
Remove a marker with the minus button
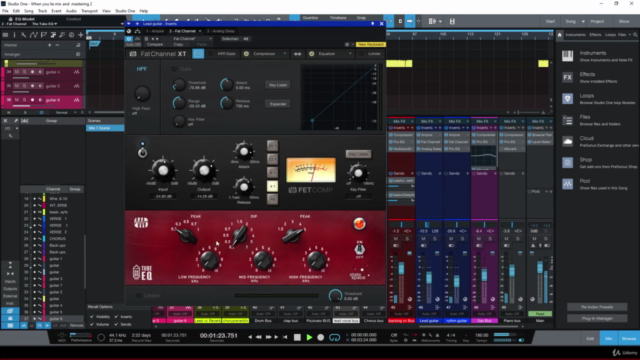[x=57, y=45]
